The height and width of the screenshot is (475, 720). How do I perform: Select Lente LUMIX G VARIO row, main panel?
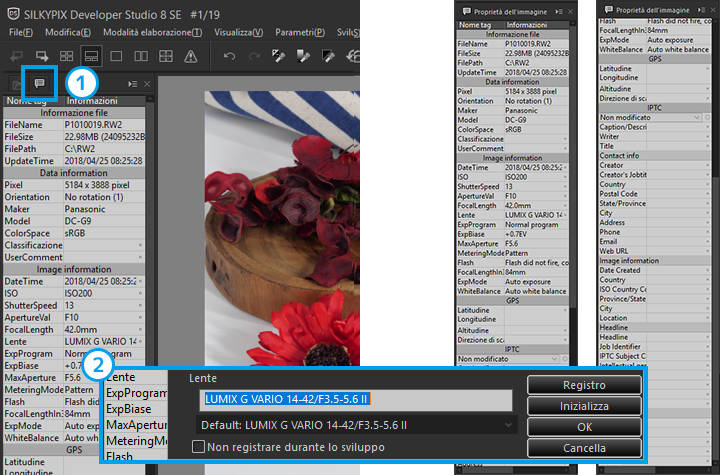73,341
